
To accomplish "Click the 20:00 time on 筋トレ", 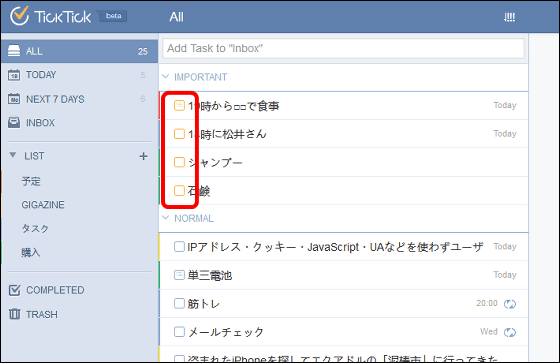I will (x=487, y=303).
